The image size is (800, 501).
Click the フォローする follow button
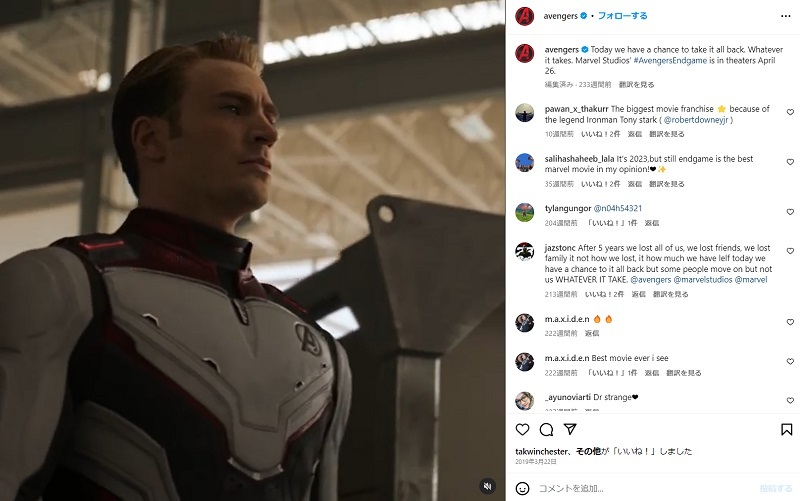[622, 16]
